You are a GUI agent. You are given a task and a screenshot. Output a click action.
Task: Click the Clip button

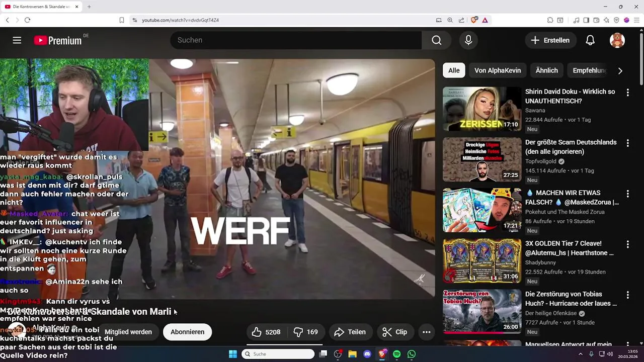click(x=395, y=332)
